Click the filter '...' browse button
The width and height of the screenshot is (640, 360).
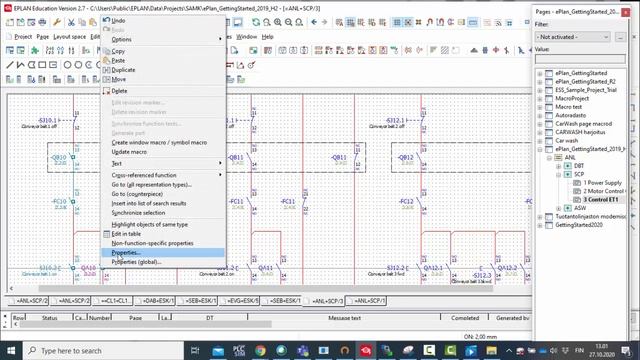[620, 37]
